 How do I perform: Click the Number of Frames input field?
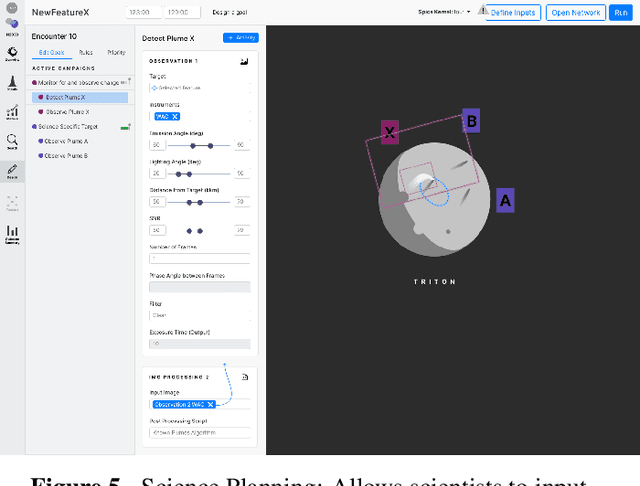point(198,258)
